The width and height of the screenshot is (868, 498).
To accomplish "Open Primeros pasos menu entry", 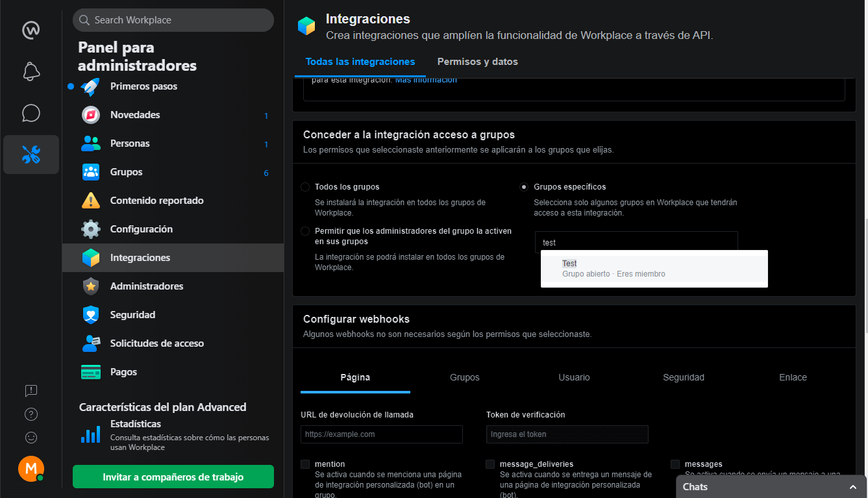I will coord(173,86).
